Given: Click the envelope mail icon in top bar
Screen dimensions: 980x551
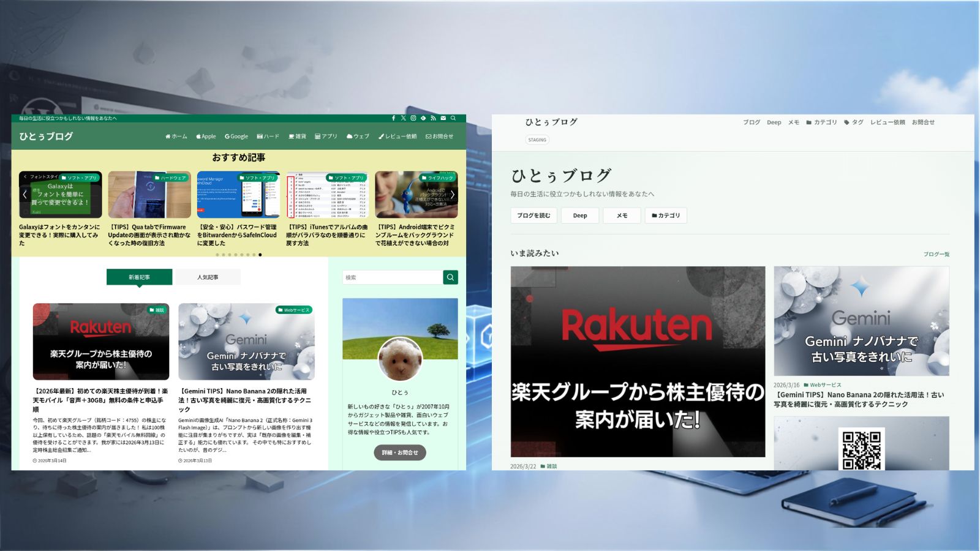Looking at the screenshot, I should point(443,118).
